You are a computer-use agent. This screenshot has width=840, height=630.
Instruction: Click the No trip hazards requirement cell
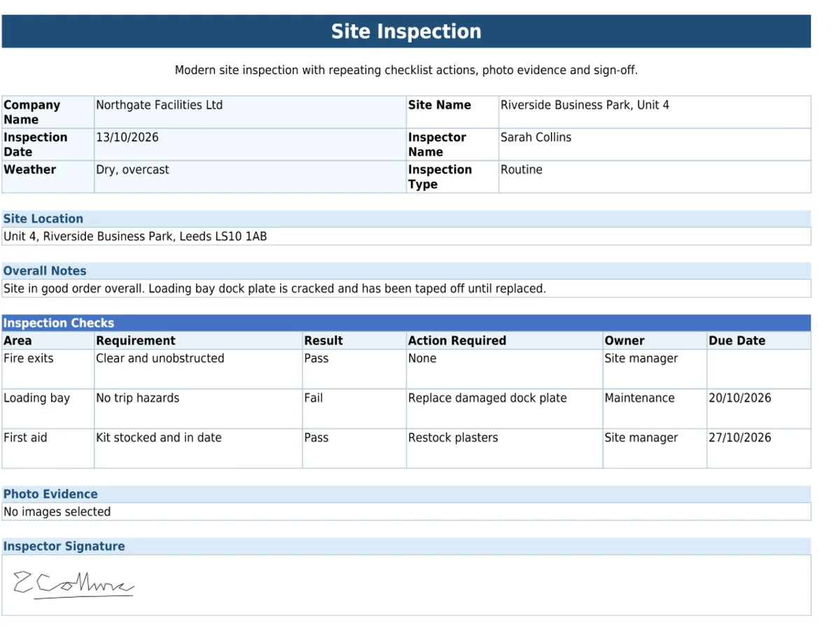point(198,409)
